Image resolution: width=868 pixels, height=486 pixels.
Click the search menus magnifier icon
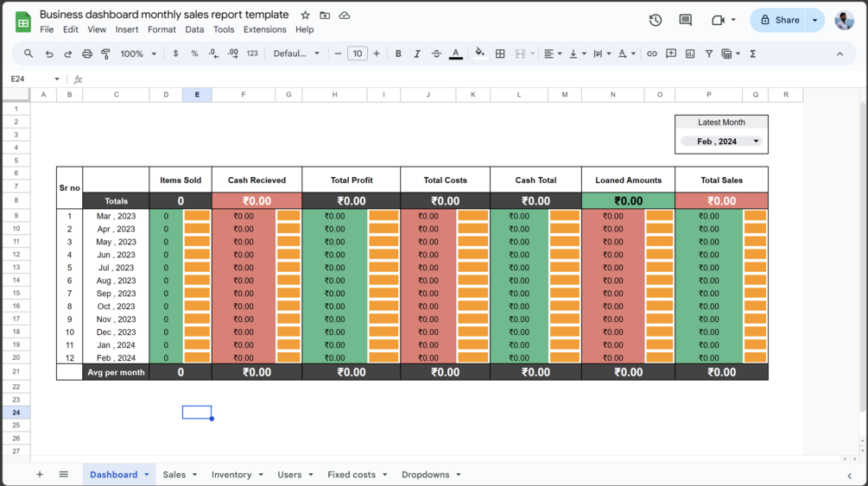[29, 54]
